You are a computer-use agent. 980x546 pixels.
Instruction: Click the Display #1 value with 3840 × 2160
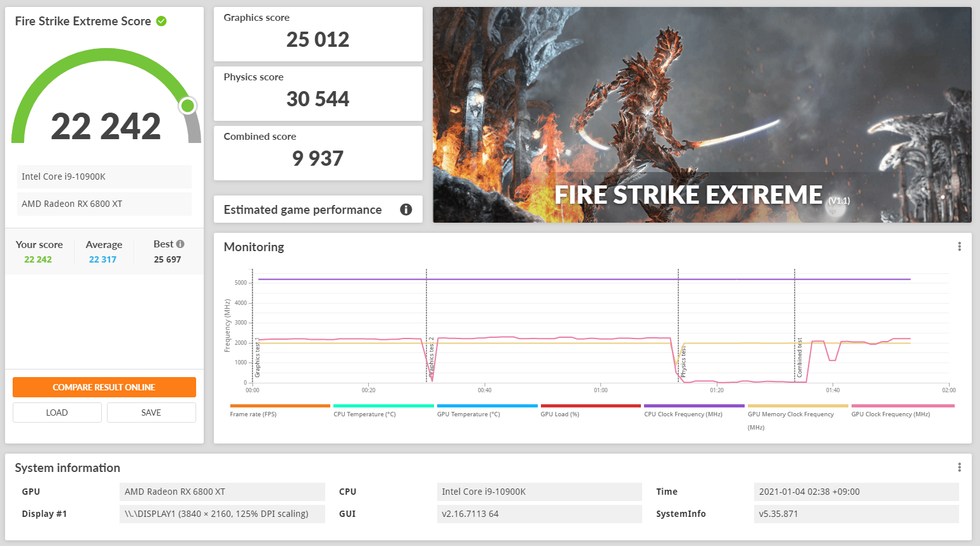pyautogui.click(x=222, y=514)
